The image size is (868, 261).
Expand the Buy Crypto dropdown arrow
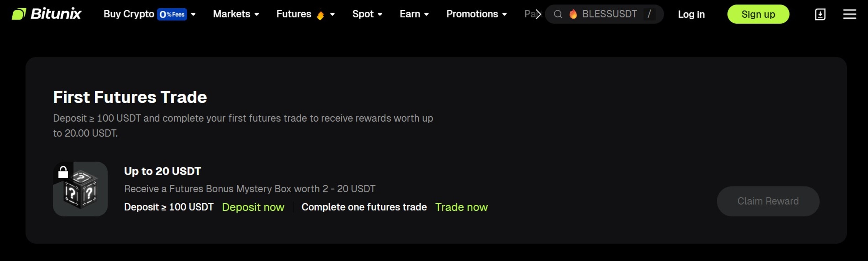(194, 14)
